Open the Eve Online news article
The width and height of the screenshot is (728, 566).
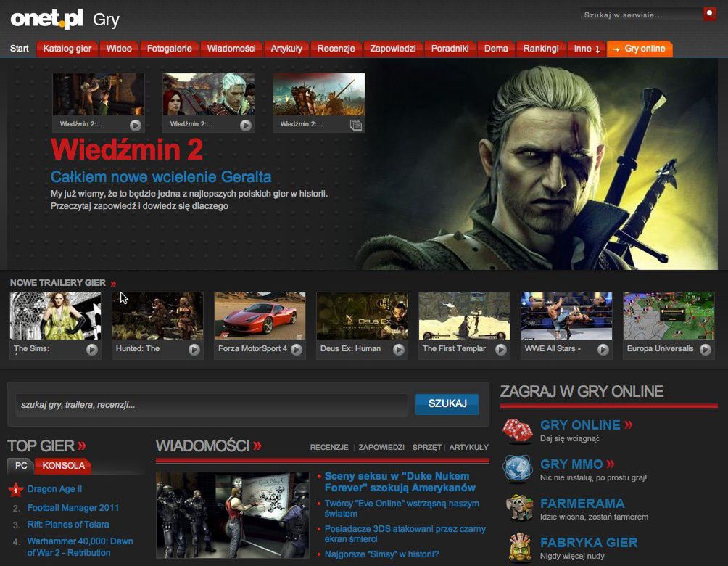pyautogui.click(x=402, y=509)
